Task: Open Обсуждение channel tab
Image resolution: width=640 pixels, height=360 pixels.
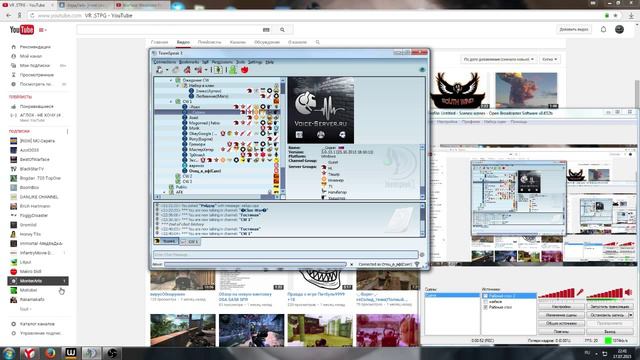Action: tap(267, 42)
